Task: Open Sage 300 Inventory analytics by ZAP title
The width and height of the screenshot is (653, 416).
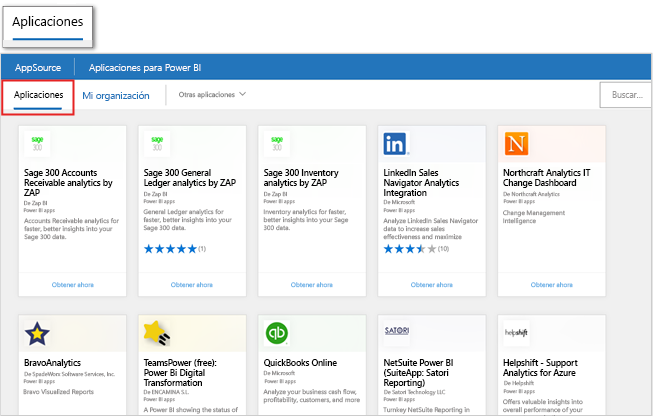Action: 301,177
